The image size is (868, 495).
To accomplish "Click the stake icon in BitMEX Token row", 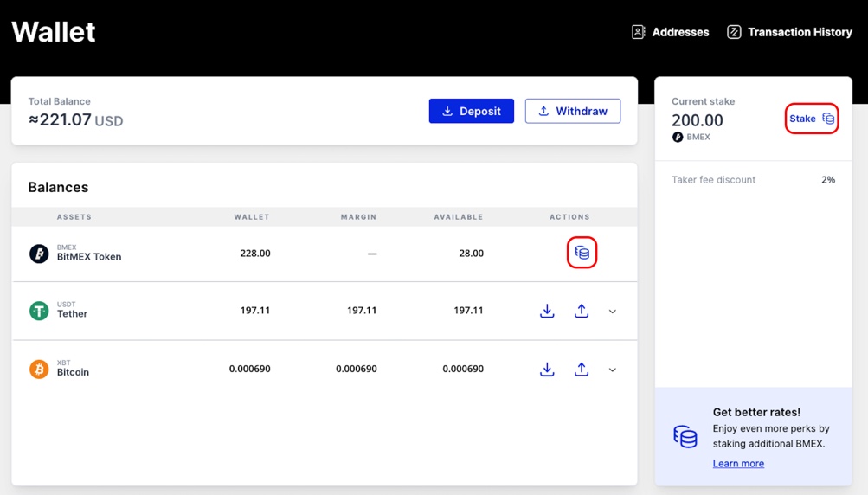I will (x=582, y=253).
